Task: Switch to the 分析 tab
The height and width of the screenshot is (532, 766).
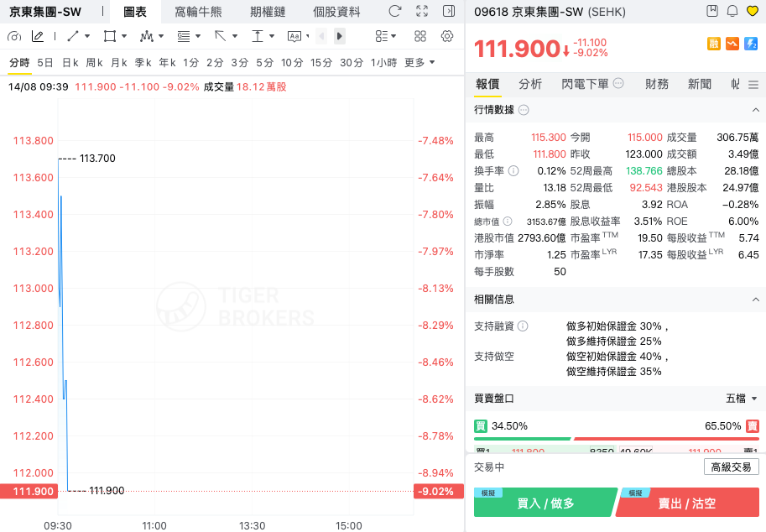Action: (530, 84)
